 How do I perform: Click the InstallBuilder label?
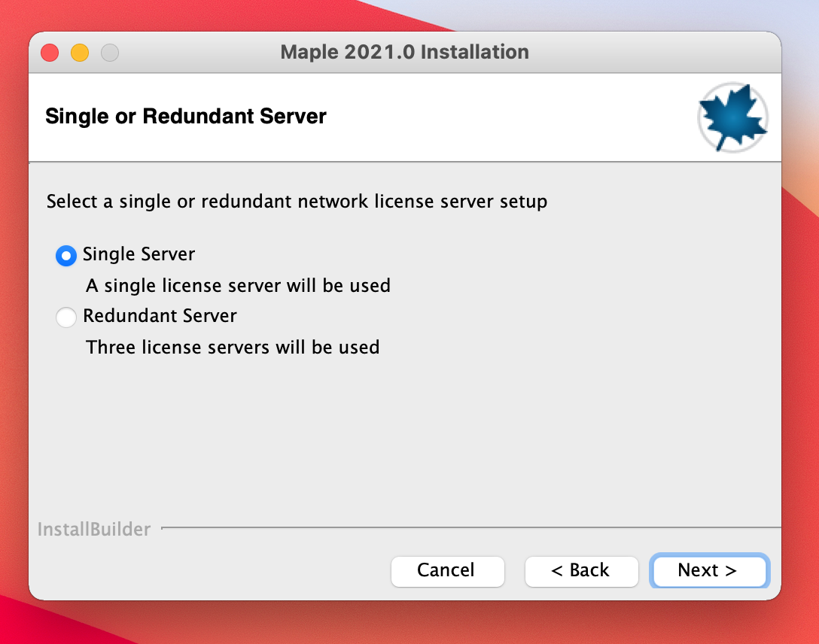(x=94, y=530)
